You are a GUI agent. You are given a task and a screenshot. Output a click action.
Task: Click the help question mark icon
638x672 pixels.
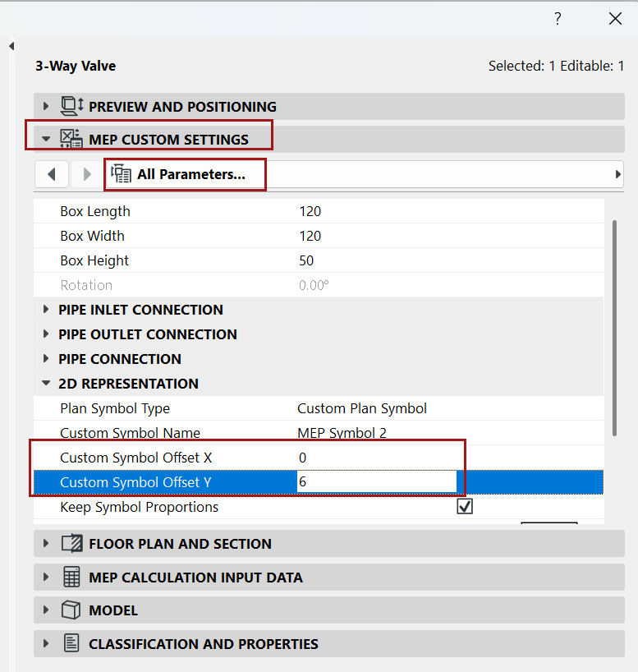tap(558, 19)
